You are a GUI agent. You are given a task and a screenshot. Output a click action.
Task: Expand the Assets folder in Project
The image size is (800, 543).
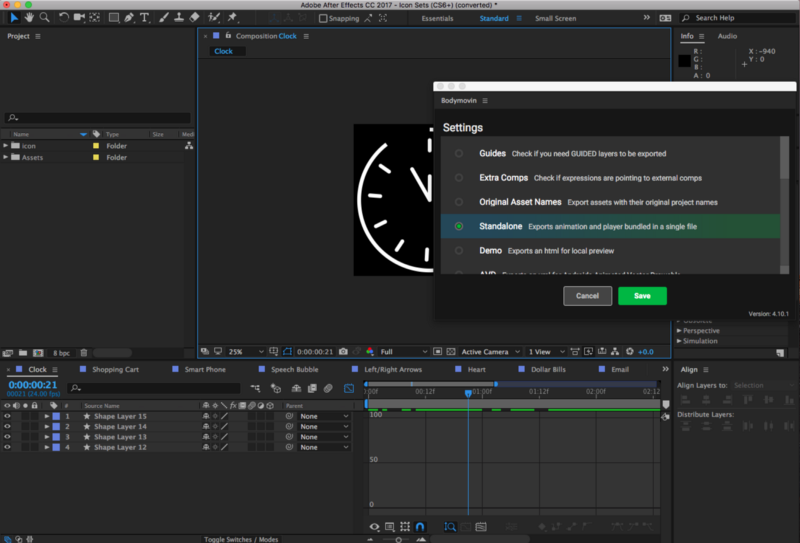coord(6,157)
